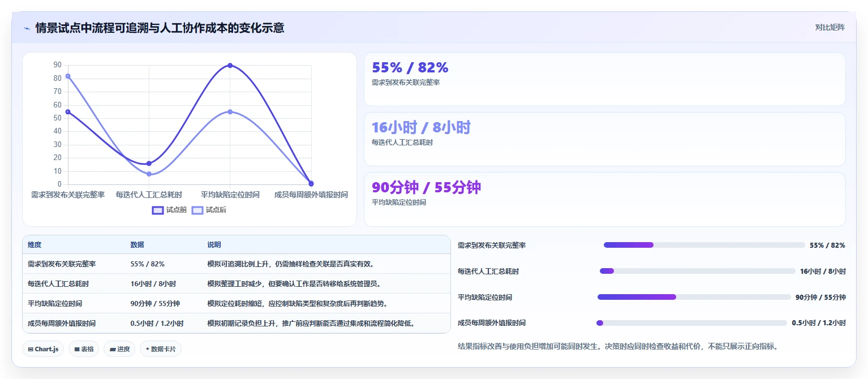Click the 试点后 data point at 82
This screenshot has height=379, width=868.
[x=68, y=76]
